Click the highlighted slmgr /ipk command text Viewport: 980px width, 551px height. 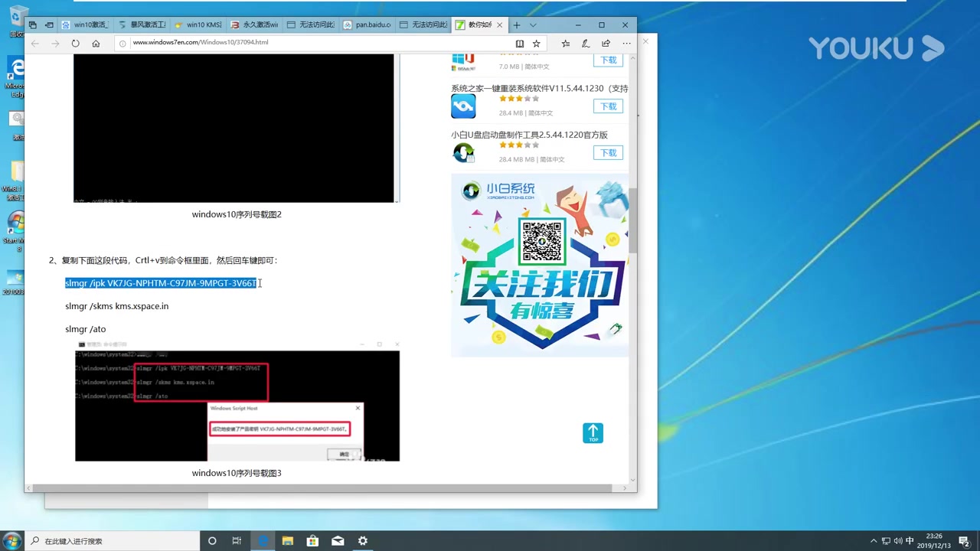click(x=161, y=283)
